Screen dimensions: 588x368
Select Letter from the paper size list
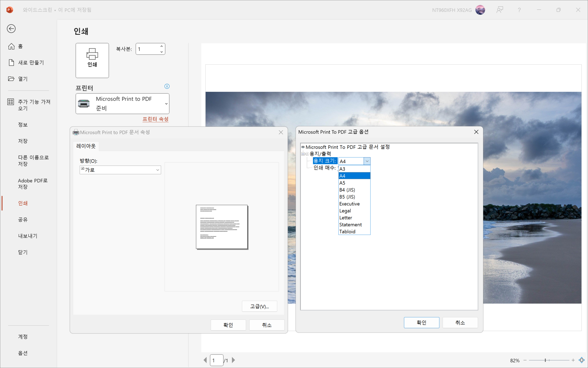(x=346, y=218)
